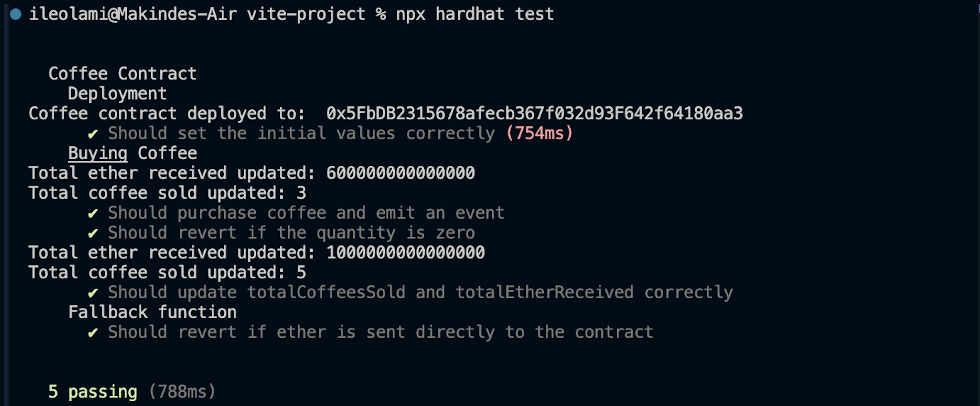Click the deployed contract address 0x5FbDB…
This screenshot has width=980, height=406.
click(534, 113)
